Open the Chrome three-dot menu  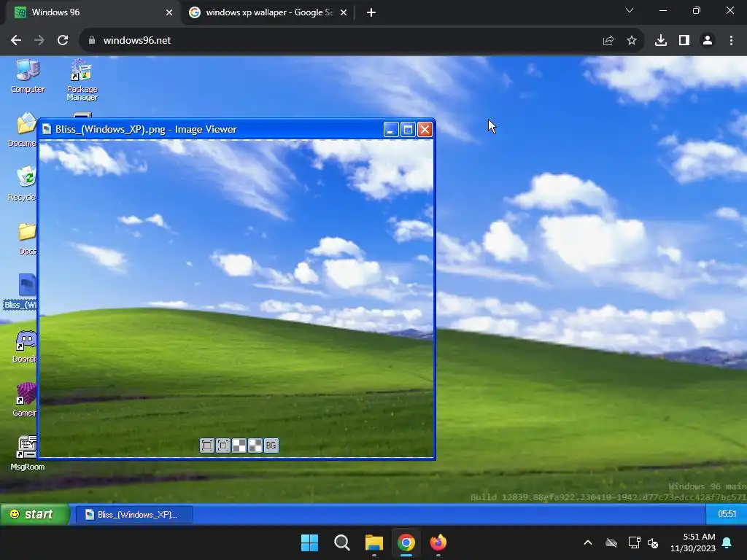pyautogui.click(x=731, y=41)
